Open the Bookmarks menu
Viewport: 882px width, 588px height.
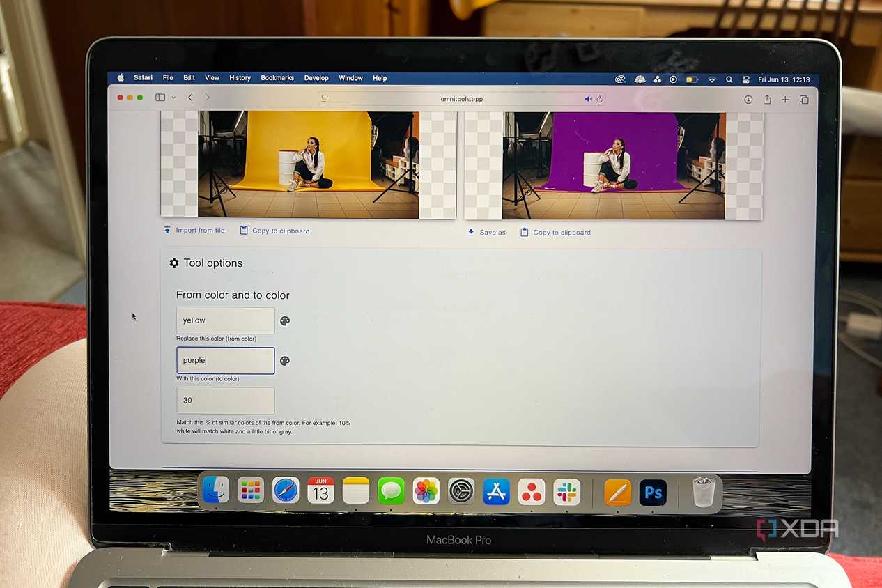277,78
